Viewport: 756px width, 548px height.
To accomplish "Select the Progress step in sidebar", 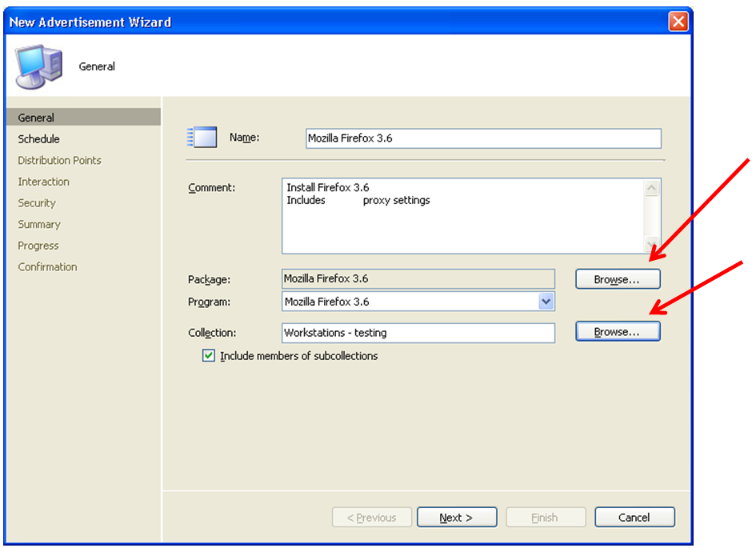I will pyautogui.click(x=38, y=246).
